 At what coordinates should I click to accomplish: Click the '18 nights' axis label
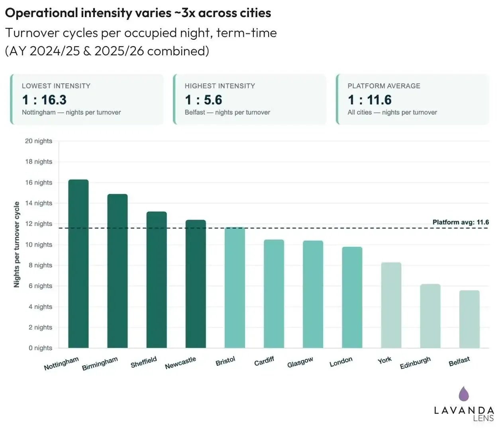coord(39,162)
